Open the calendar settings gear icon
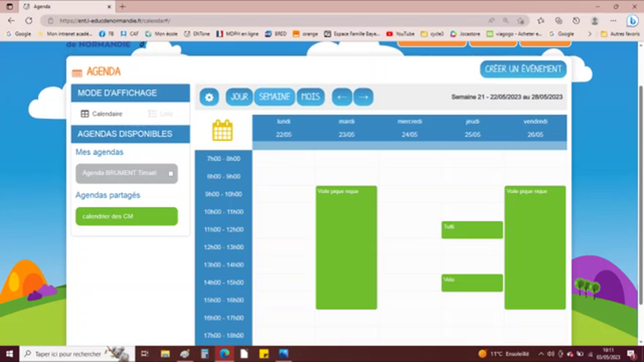This screenshot has width=644, height=362. click(x=209, y=97)
